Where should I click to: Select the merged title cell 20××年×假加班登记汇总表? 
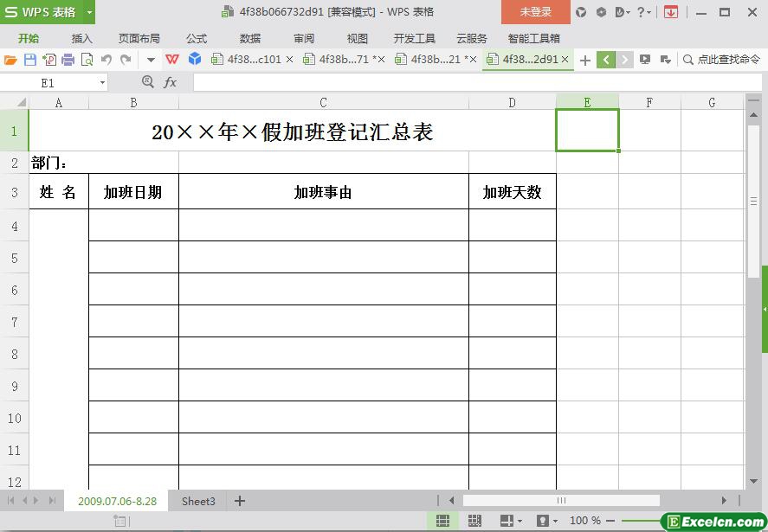(292, 131)
